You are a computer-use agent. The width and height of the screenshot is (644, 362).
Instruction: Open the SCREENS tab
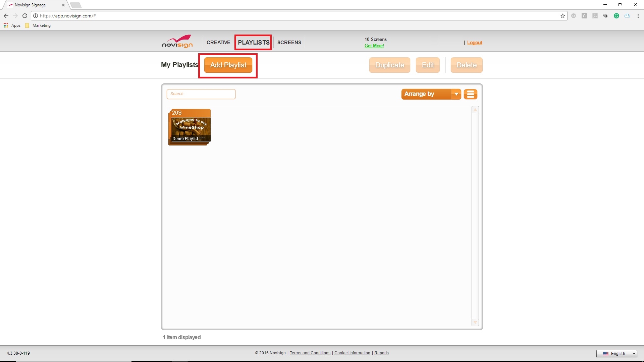coord(289,43)
